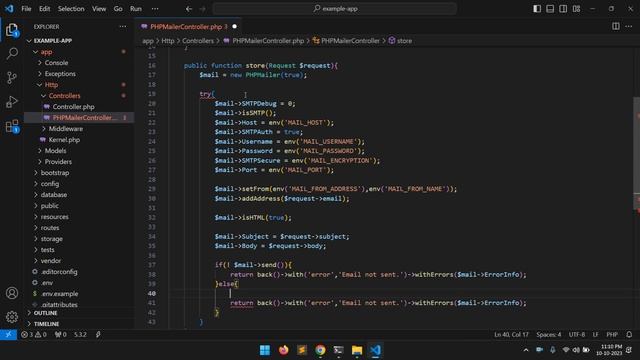Expand the Providers folder
The height and width of the screenshot is (360, 640).
pyautogui.click(x=58, y=162)
